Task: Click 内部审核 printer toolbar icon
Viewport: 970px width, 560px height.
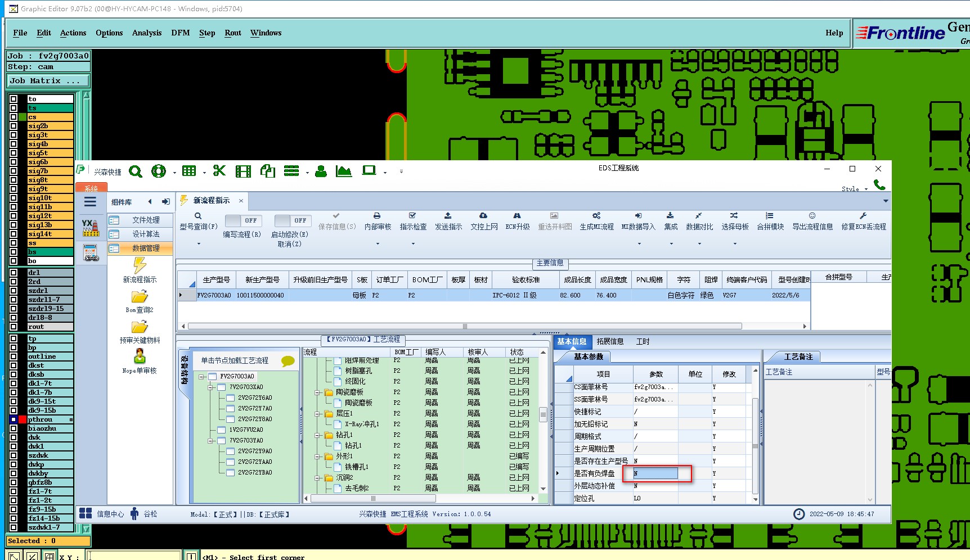Action: (x=377, y=215)
